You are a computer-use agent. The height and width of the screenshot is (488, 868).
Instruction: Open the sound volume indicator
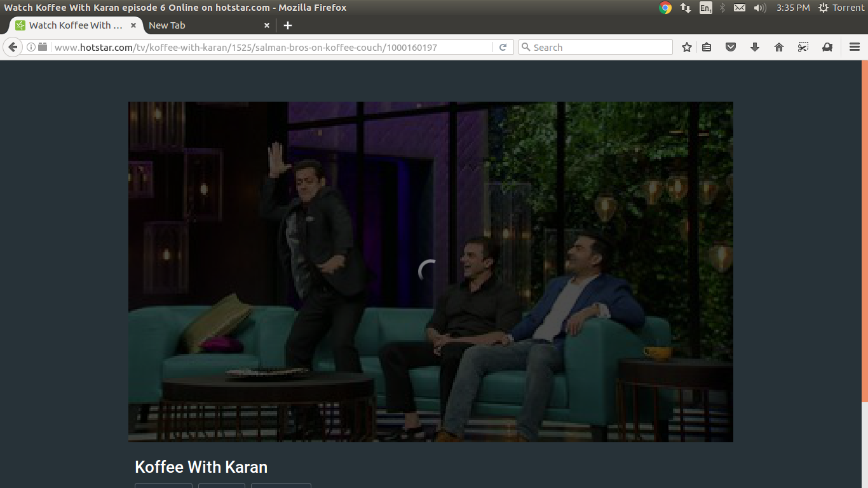tap(759, 8)
